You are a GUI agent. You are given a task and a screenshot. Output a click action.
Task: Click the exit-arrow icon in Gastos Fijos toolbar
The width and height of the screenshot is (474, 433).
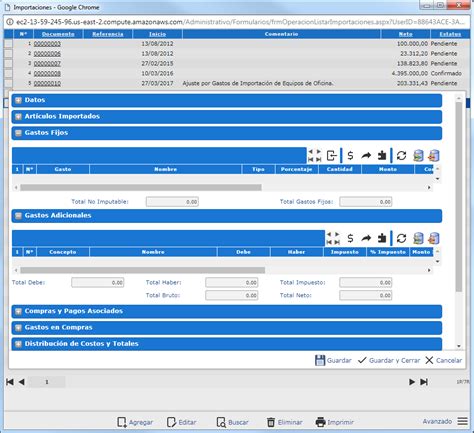(332, 155)
